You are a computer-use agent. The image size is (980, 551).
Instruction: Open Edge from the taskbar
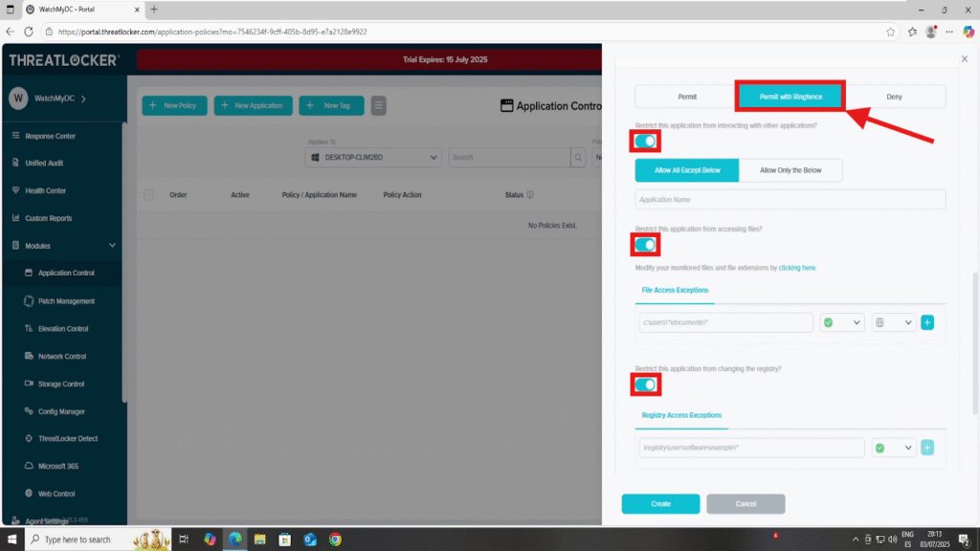(235, 540)
